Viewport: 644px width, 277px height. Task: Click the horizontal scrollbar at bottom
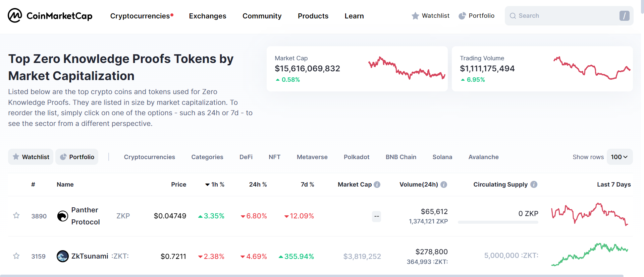click(x=312, y=276)
